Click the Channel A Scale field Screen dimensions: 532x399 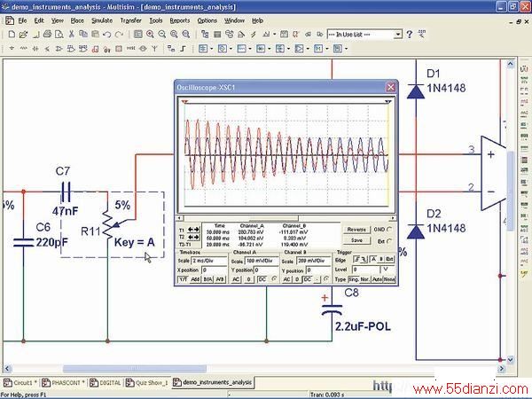263,261
